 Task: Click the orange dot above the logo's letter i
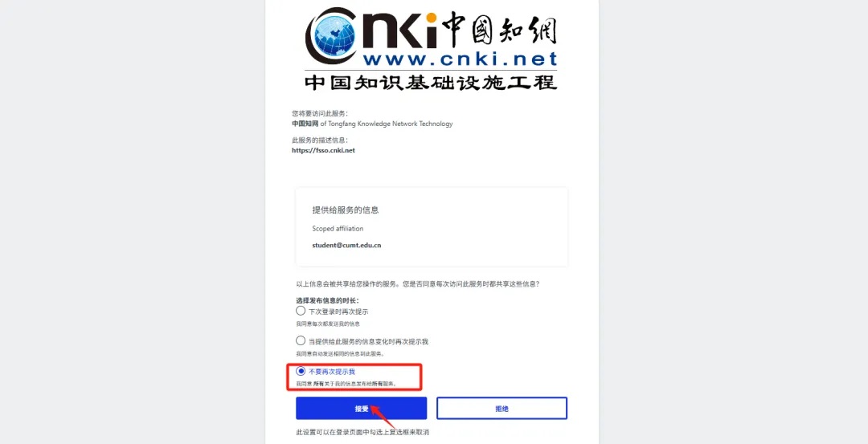point(431,18)
